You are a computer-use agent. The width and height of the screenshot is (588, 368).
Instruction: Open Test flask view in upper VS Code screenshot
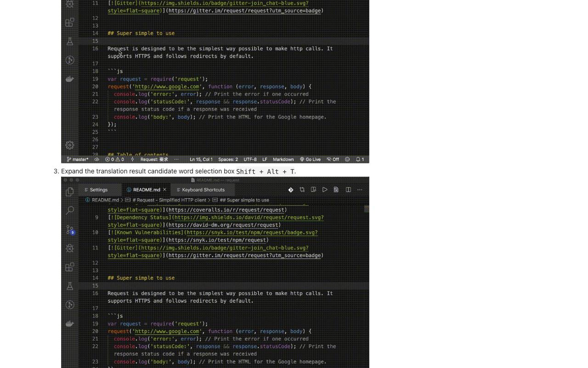point(70,41)
